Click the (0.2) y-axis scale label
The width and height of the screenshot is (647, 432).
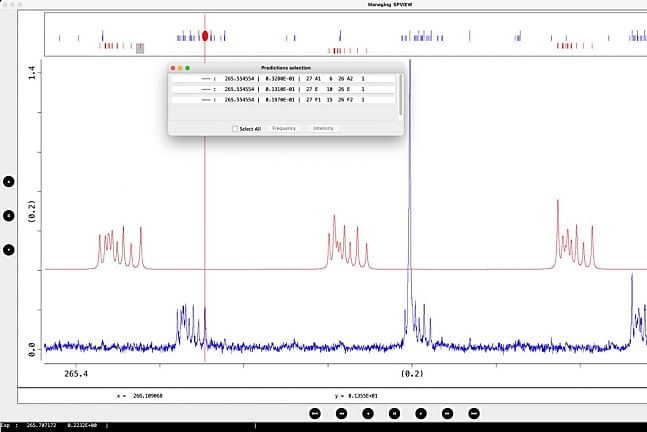[x=32, y=212]
